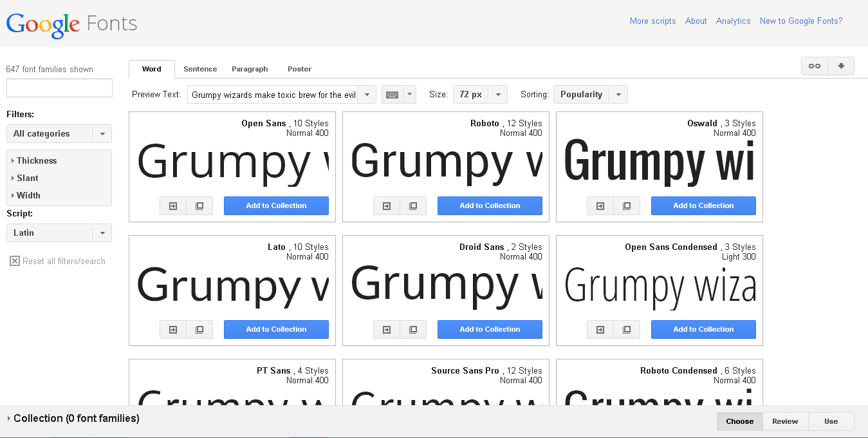Click the reset filters X icon
This screenshot has width=868, height=438.
pos(15,261)
